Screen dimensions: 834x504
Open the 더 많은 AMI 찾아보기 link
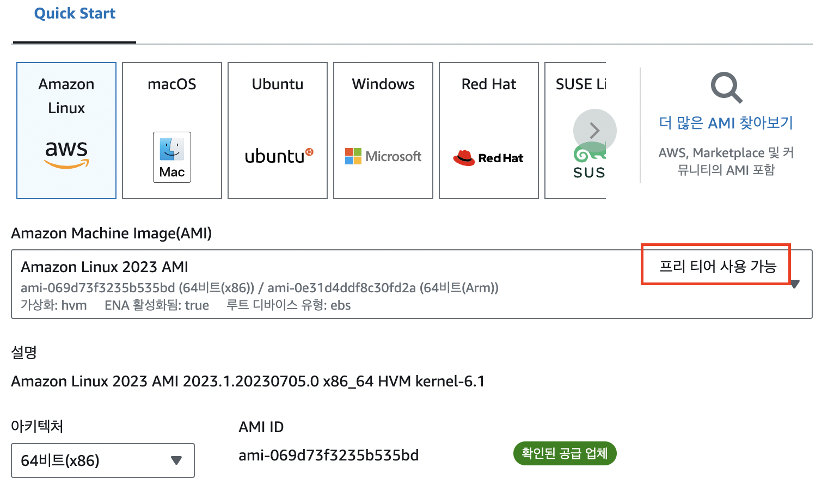point(726,123)
